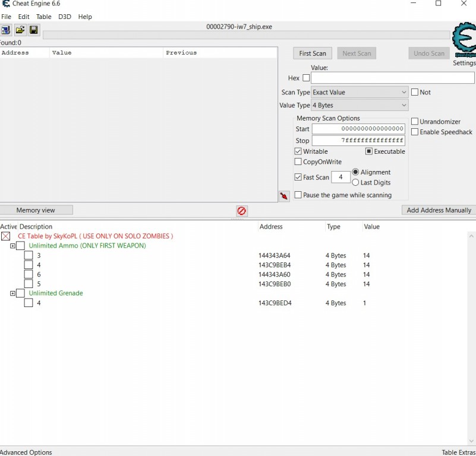Click the red arrow add-to-list icon
476x456 pixels.
(x=284, y=196)
